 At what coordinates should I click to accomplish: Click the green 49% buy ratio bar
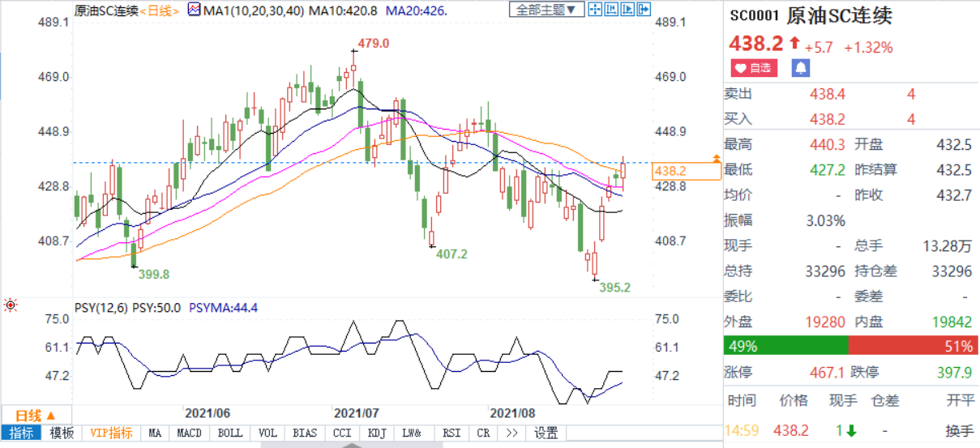click(x=785, y=346)
